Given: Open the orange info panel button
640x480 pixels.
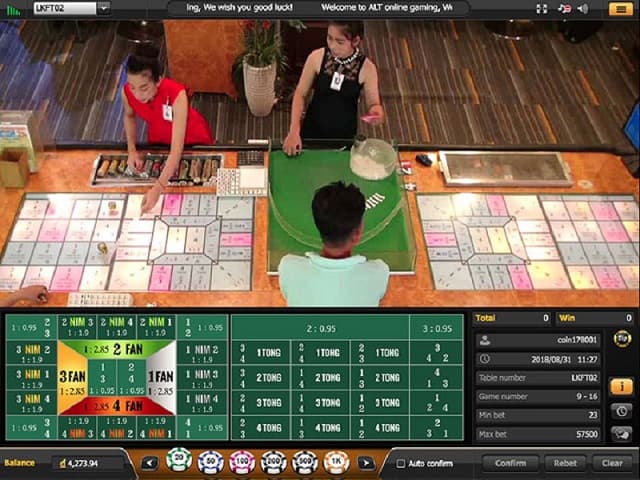Looking at the screenshot, I should click(x=621, y=386).
